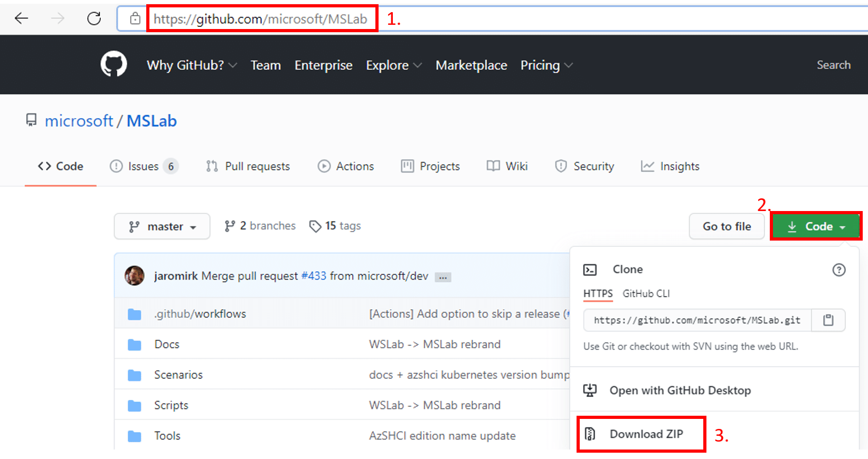
Task: Click the repository icon beside microsoft
Action: pyautogui.click(x=32, y=120)
